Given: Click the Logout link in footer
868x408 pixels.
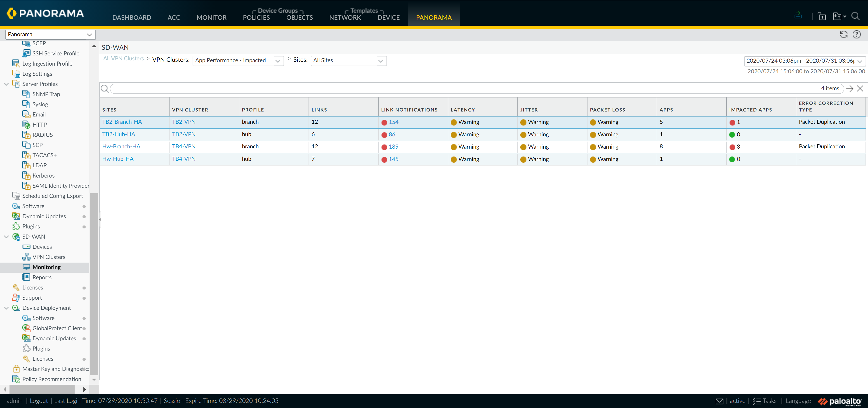Looking at the screenshot, I should pos(39,401).
